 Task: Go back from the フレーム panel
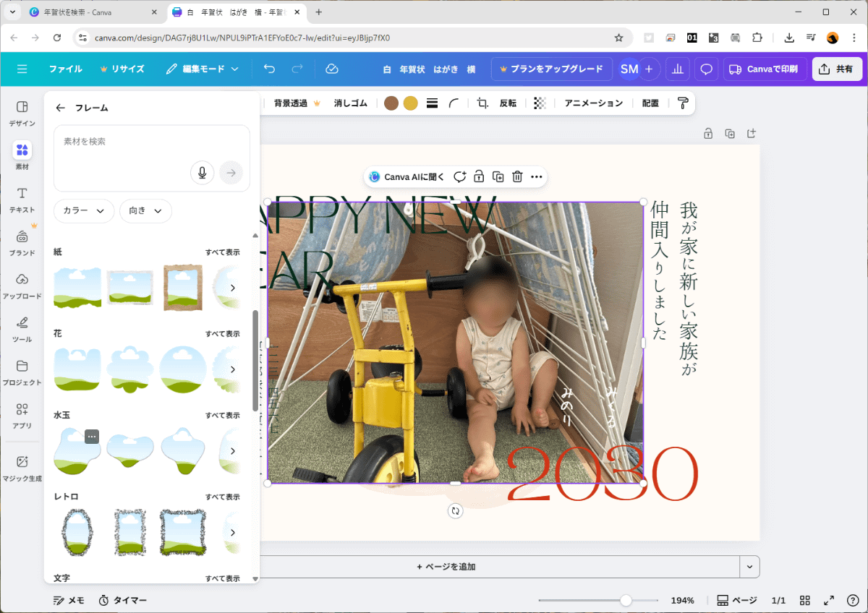[x=61, y=108]
